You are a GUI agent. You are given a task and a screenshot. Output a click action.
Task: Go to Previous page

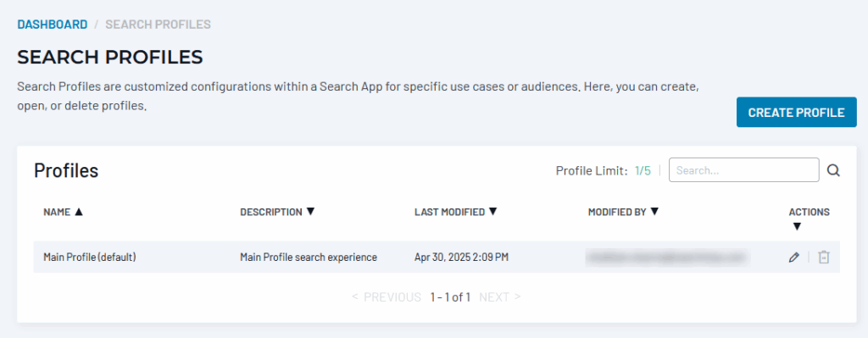(x=387, y=297)
